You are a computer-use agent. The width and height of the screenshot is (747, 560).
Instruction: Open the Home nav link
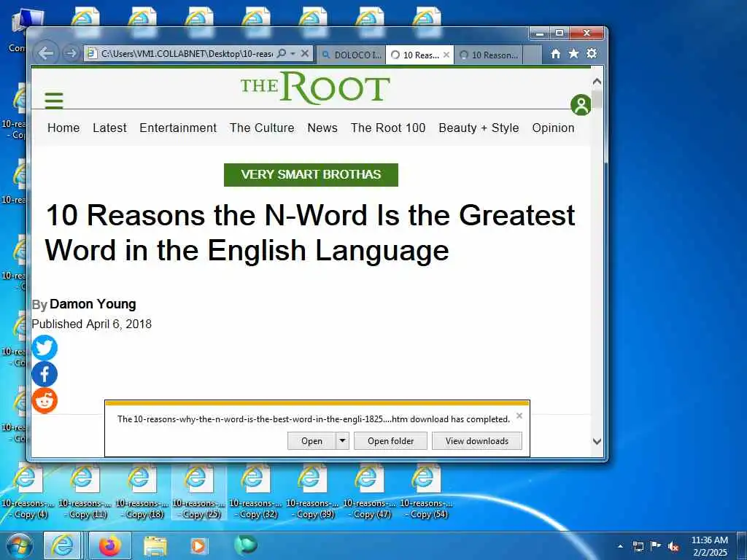pyautogui.click(x=63, y=128)
